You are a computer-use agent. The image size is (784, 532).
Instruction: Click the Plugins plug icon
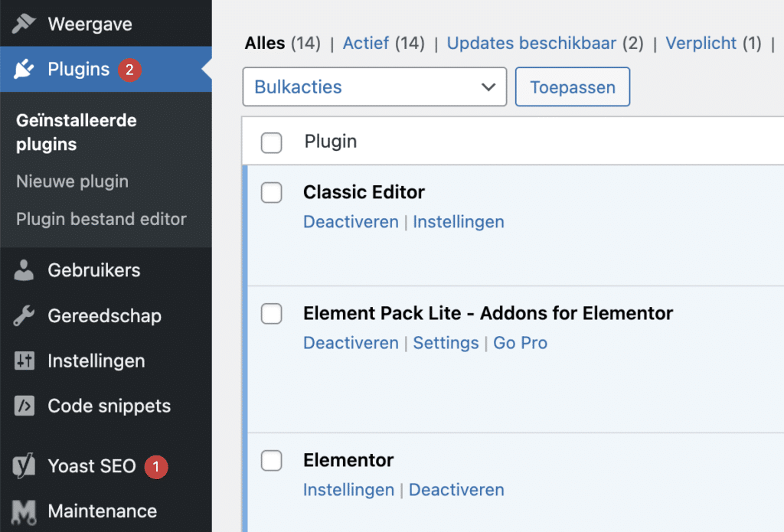[x=24, y=69]
